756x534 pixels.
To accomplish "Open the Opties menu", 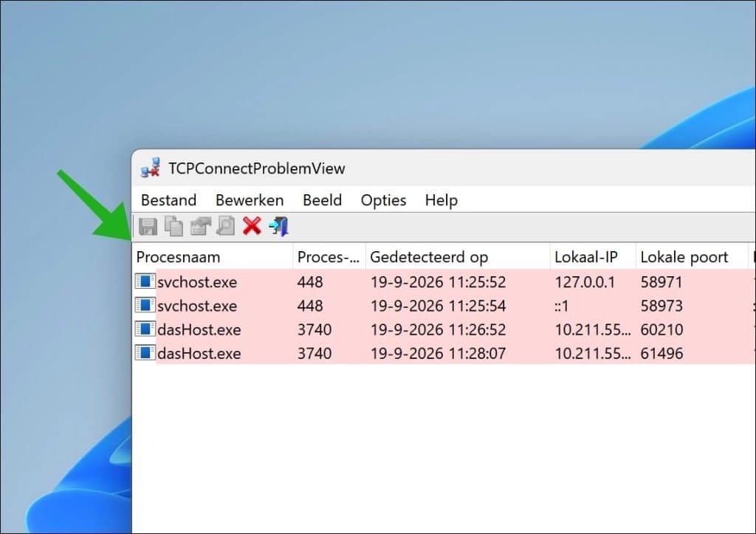I will [x=383, y=200].
